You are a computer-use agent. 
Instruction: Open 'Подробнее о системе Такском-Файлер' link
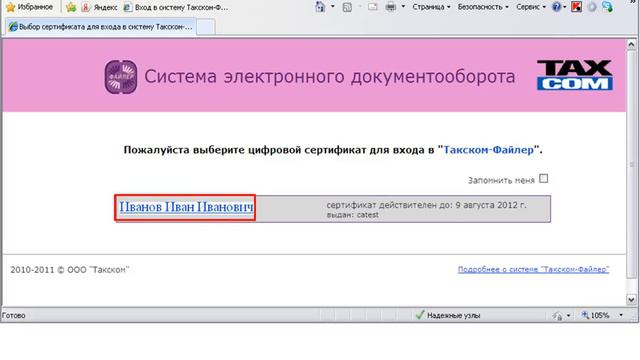click(533, 269)
